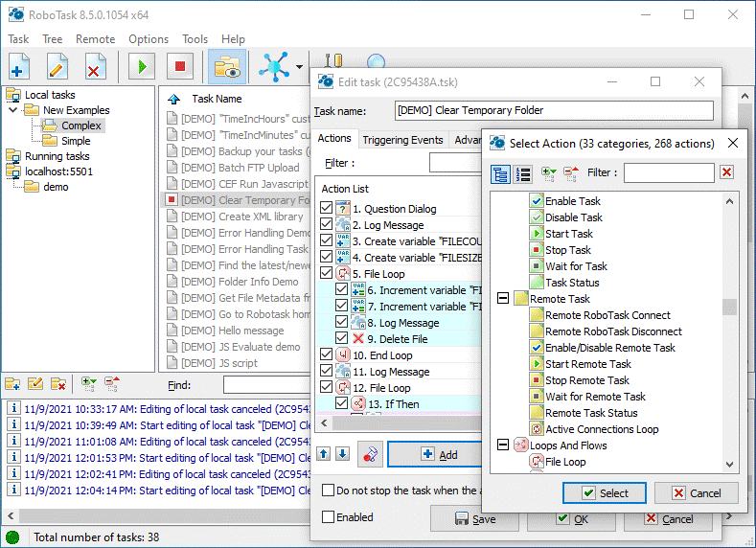Click the Add action button

[x=434, y=454]
